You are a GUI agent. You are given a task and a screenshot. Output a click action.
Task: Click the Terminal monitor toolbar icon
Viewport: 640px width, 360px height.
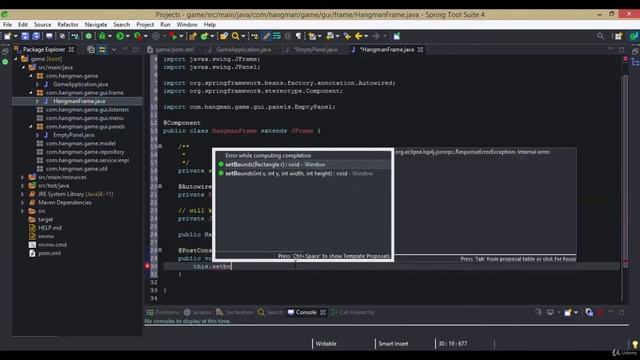[49, 36]
